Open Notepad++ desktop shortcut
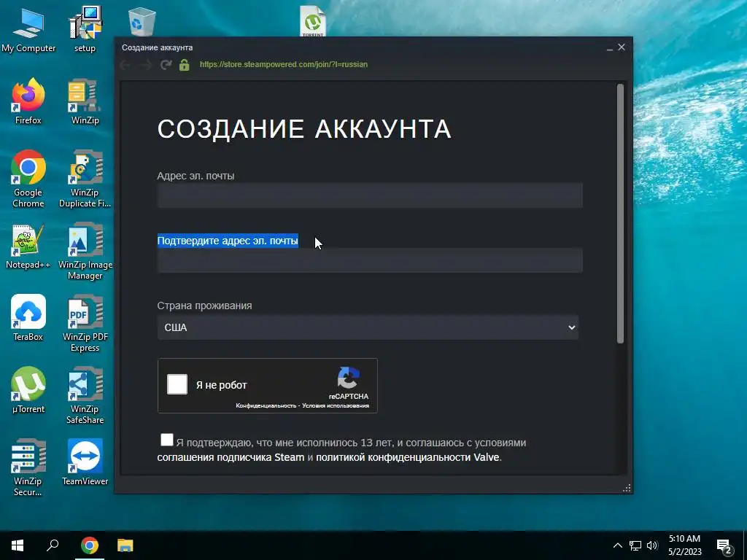Viewport: 747px width, 560px height. (x=28, y=246)
